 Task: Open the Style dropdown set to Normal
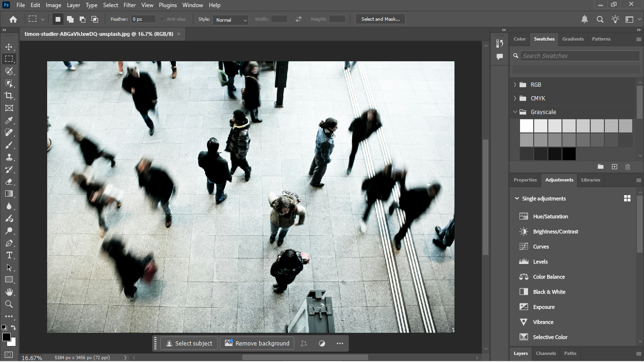pos(231,20)
